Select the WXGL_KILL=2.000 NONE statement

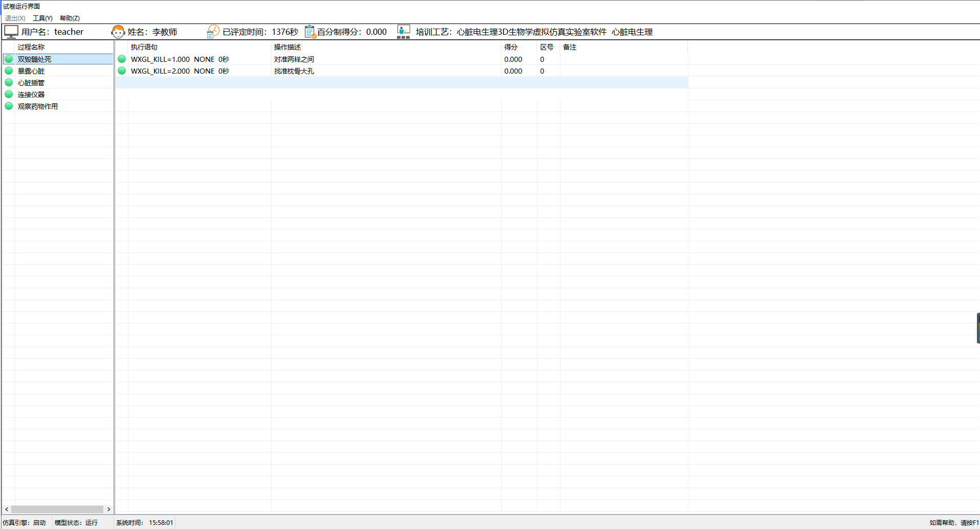click(180, 71)
